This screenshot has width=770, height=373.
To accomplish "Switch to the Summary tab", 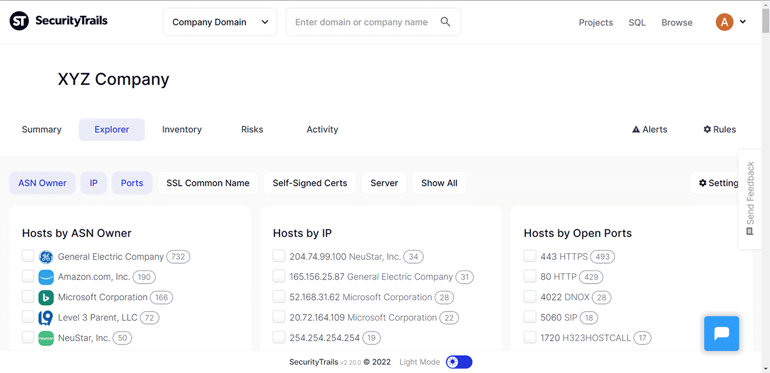I will click(42, 130).
